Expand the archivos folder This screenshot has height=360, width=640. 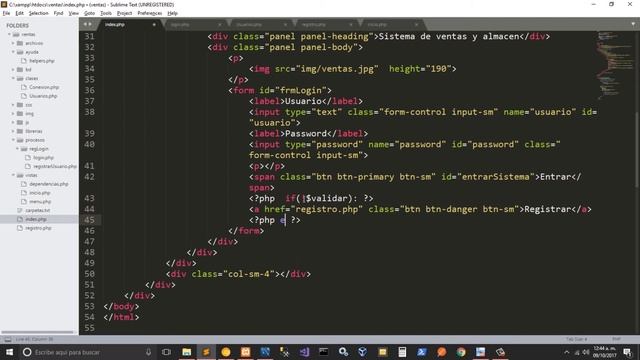pyautogui.click(x=13, y=43)
